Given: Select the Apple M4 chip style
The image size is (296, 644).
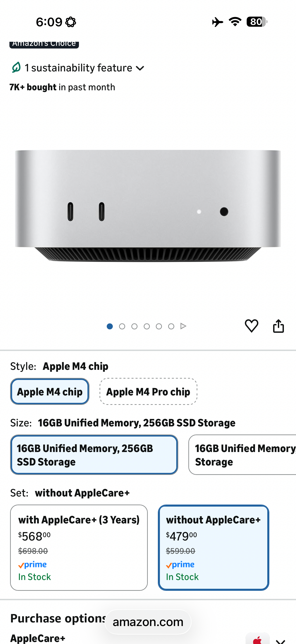Looking at the screenshot, I should 50,392.
